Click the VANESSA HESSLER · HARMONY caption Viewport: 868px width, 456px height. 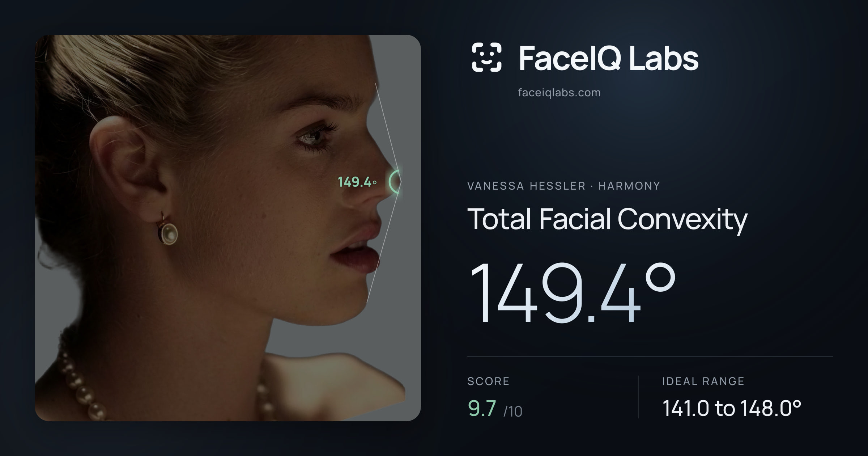click(x=563, y=186)
